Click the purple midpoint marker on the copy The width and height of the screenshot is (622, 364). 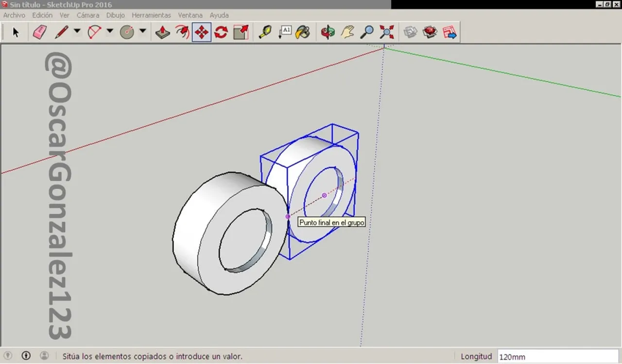coord(324,196)
